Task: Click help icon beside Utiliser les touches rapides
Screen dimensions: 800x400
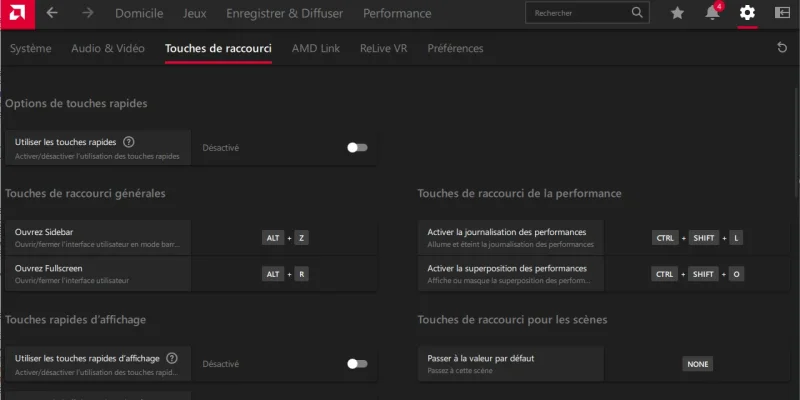Action: pos(128,142)
